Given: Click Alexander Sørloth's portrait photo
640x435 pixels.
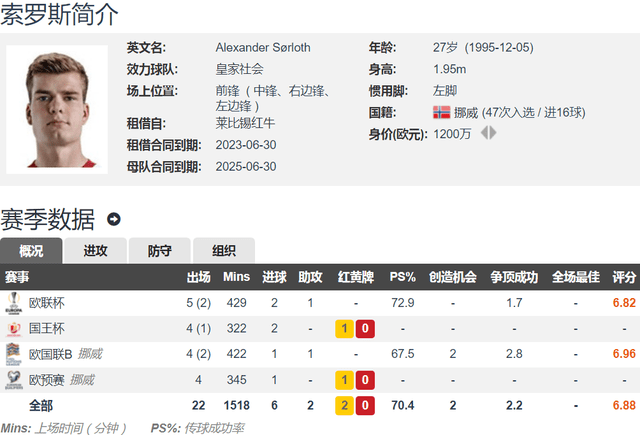Looking at the screenshot, I should (x=57, y=109).
